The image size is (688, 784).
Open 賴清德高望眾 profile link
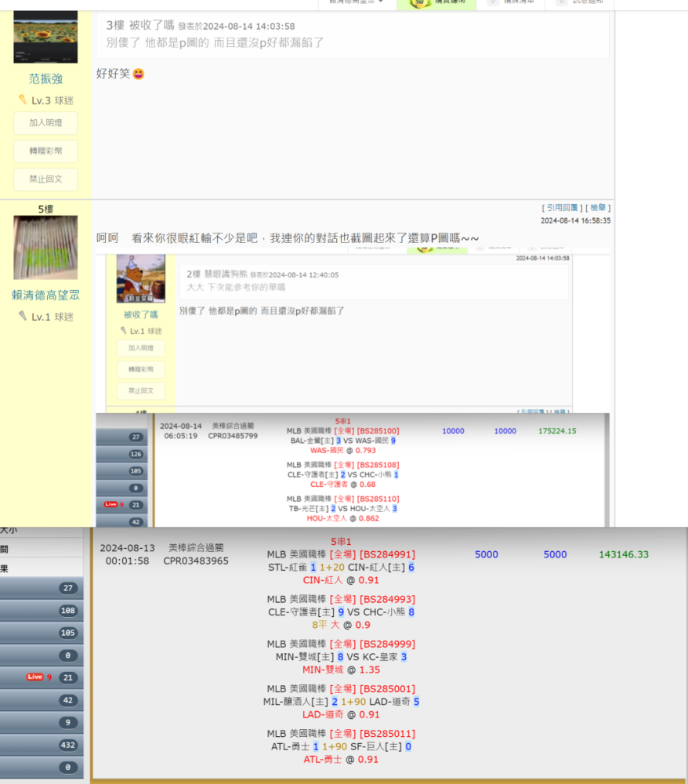(45, 295)
